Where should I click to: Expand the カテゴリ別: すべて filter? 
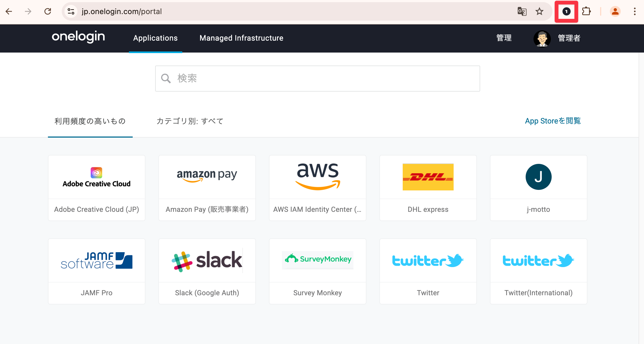(190, 121)
